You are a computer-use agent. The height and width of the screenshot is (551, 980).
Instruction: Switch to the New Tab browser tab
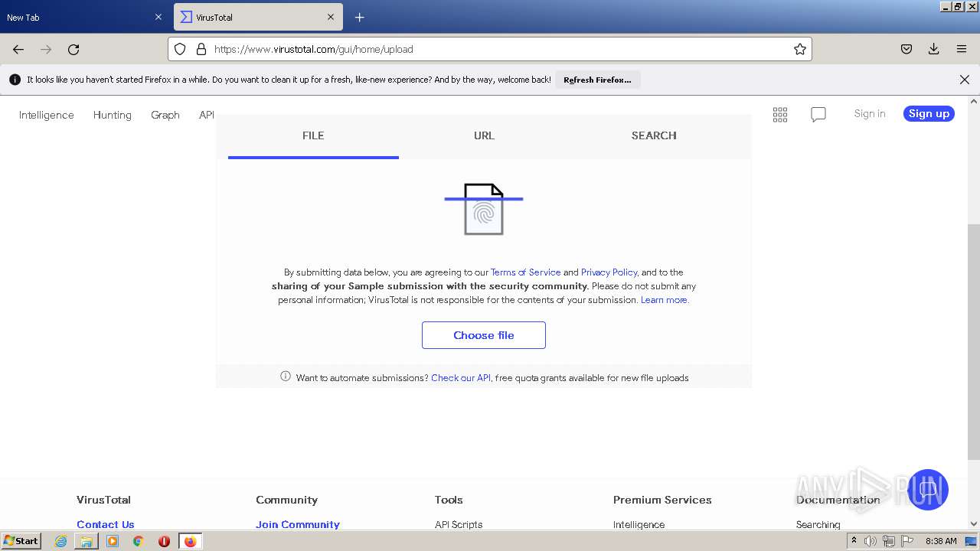click(85, 17)
